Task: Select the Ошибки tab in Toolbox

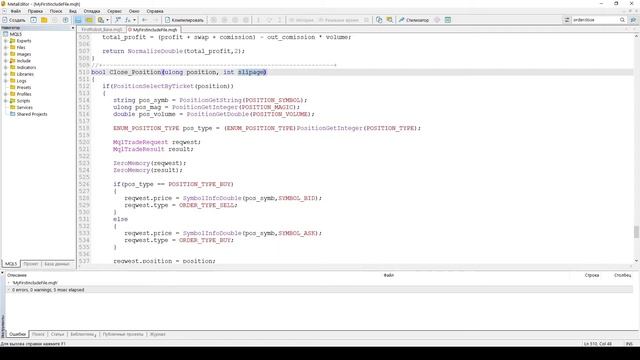Action: (x=18, y=334)
